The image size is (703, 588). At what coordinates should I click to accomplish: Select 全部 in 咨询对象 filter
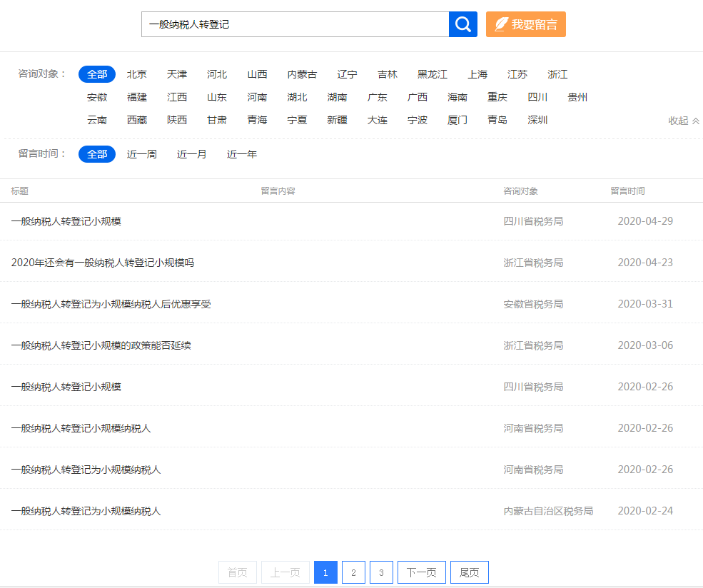pos(97,74)
